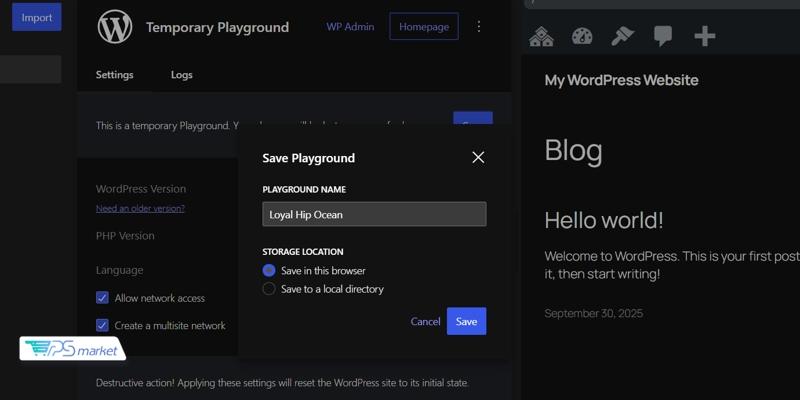Image resolution: width=800 pixels, height=400 pixels.
Task: Toggle Allow network access checkbox
Action: (x=102, y=298)
